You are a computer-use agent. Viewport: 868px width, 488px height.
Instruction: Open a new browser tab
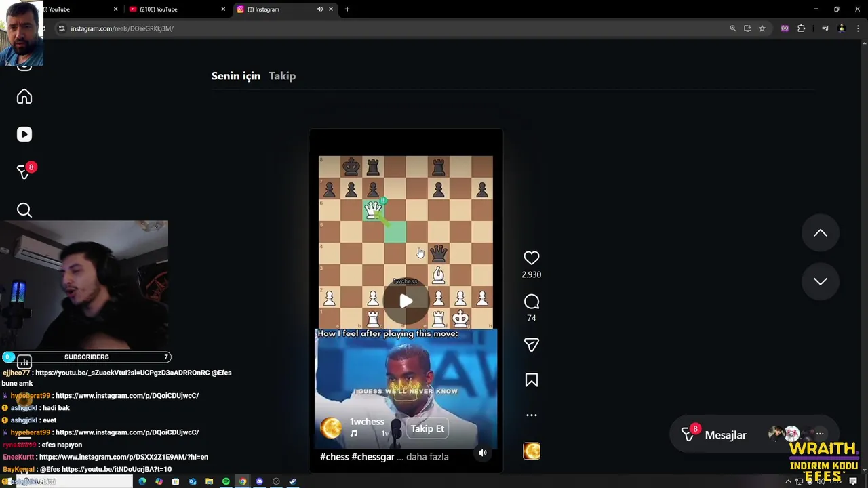[347, 9]
